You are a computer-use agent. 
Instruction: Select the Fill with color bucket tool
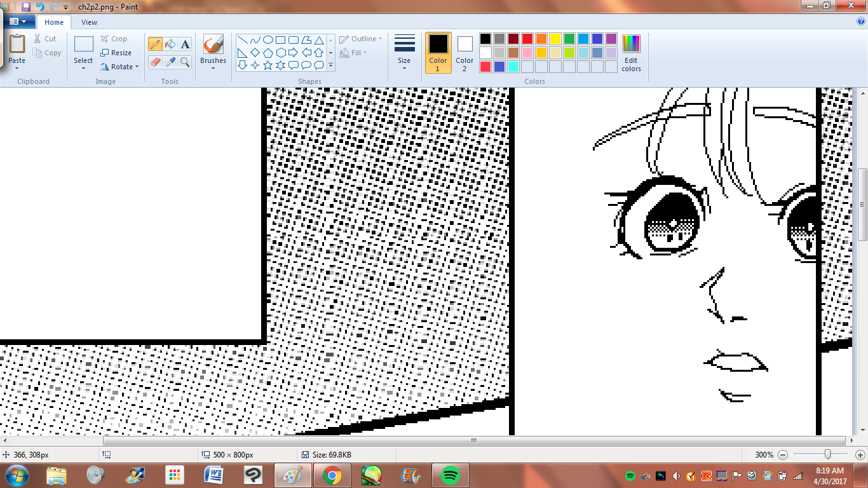coord(170,44)
